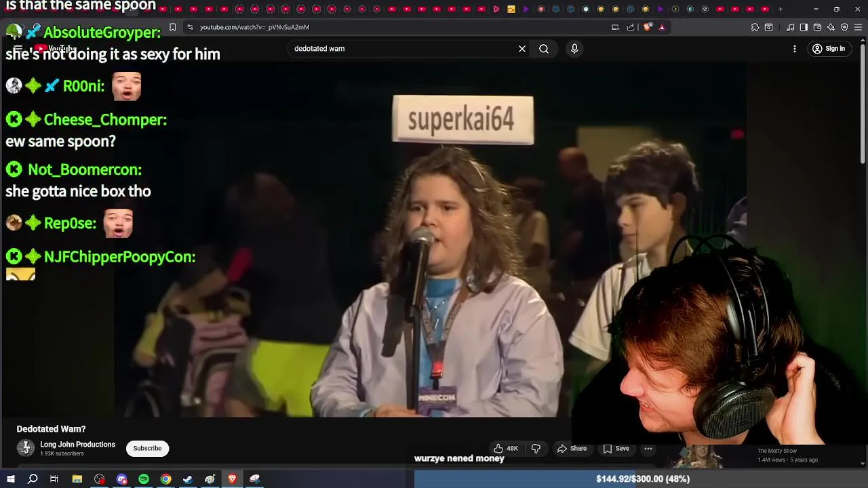
Task: Open Brave Leo AI sparkle icon
Action: click(x=831, y=27)
